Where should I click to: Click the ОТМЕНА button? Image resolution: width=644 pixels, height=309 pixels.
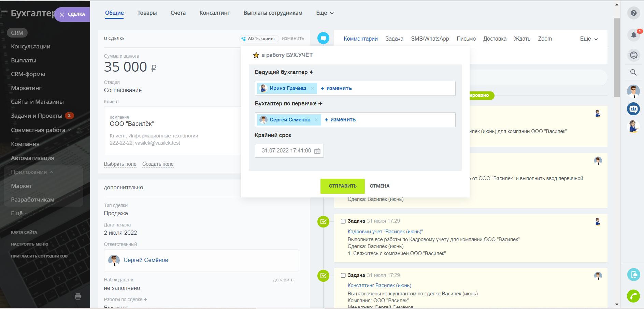(x=380, y=186)
